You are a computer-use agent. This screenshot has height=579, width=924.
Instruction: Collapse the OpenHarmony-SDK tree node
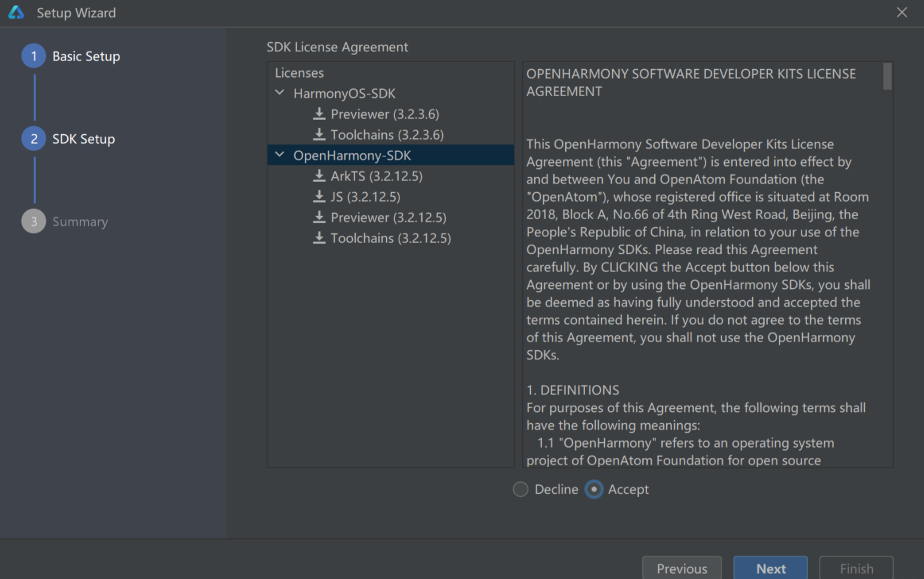(279, 155)
